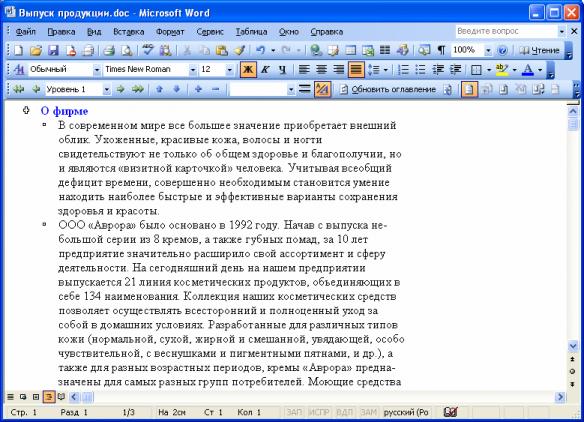Switch to outline view button
This screenshot has width=584, height=422.
[x=48, y=397]
